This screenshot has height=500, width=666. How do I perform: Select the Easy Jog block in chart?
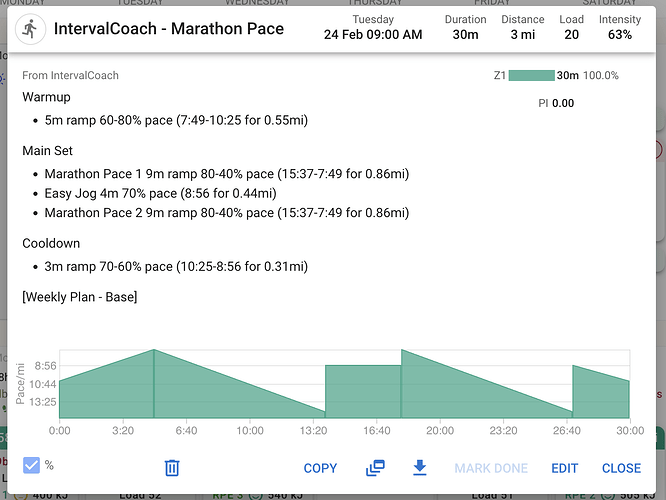(363, 391)
